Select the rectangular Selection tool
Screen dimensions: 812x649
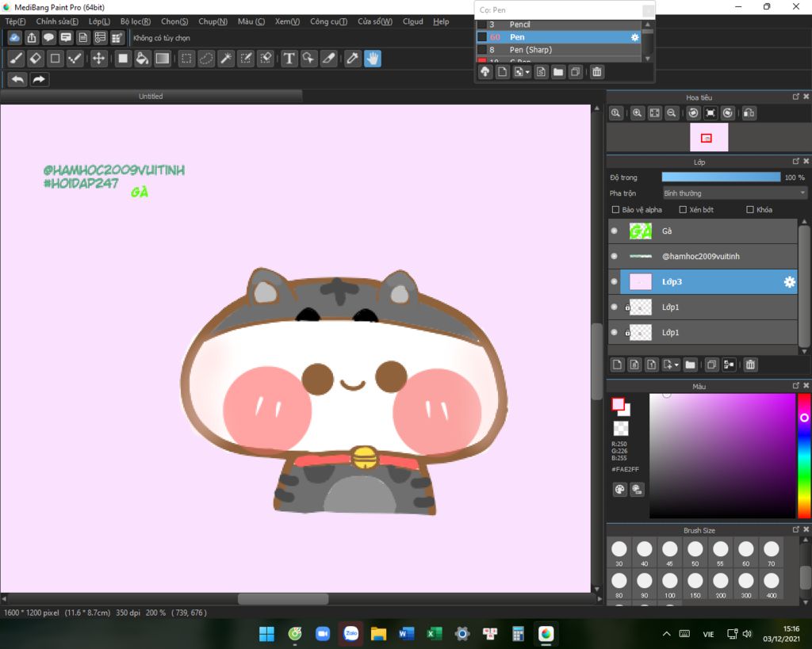(186, 59)
